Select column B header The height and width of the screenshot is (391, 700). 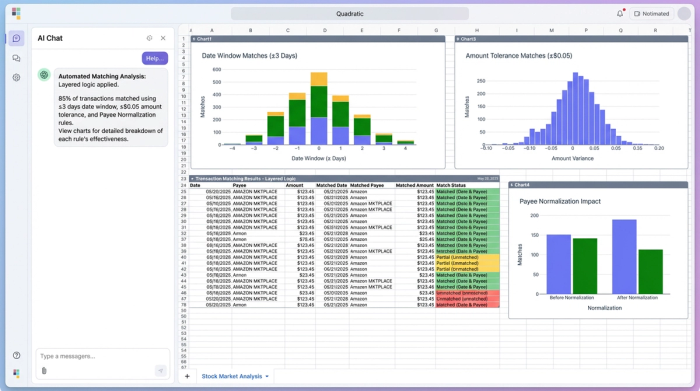pos(250,30)
